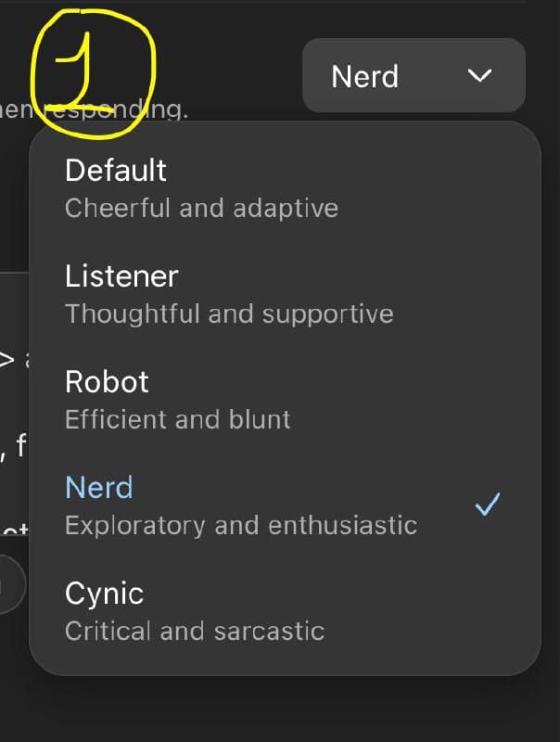The image size is (560, 742).
Task: Click the 'Exploratory and enthusiastic' description
Action: tap(241, 526)
